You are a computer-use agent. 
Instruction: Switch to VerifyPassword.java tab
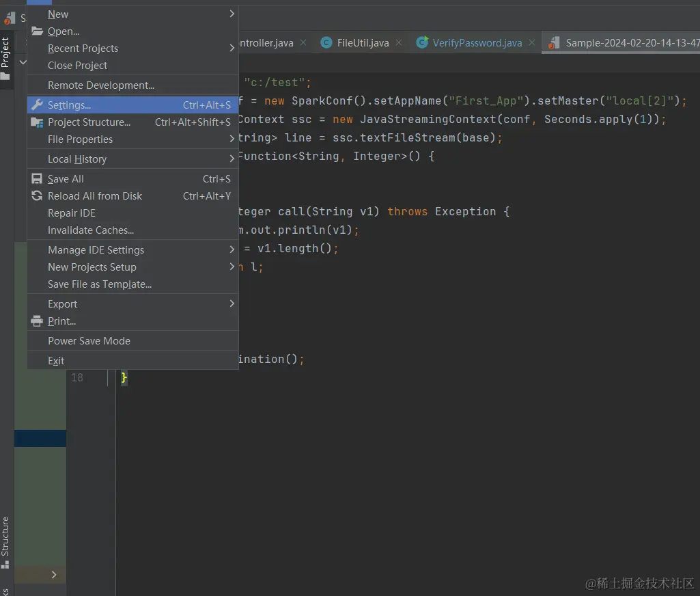(x=477, y=43)
